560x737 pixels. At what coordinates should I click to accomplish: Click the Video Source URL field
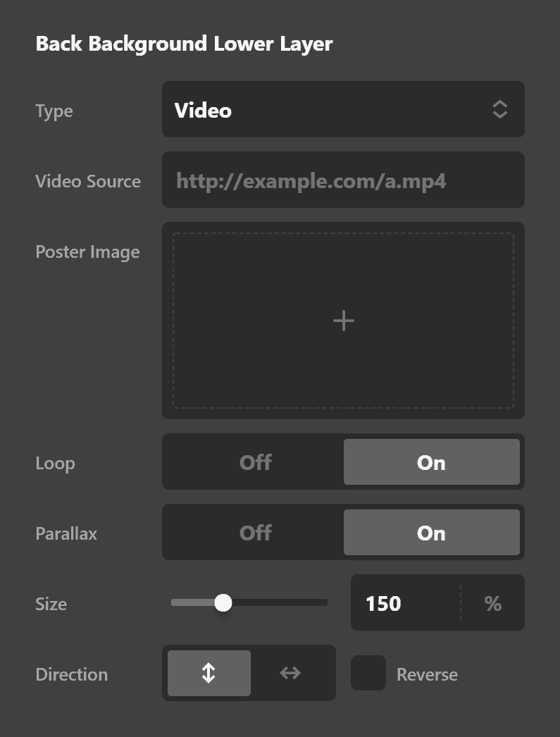[343, 180]
